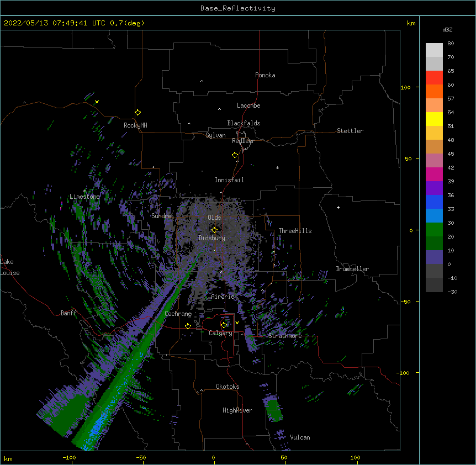Select the magenta 42-39 dBZ legend swatch

434,174
